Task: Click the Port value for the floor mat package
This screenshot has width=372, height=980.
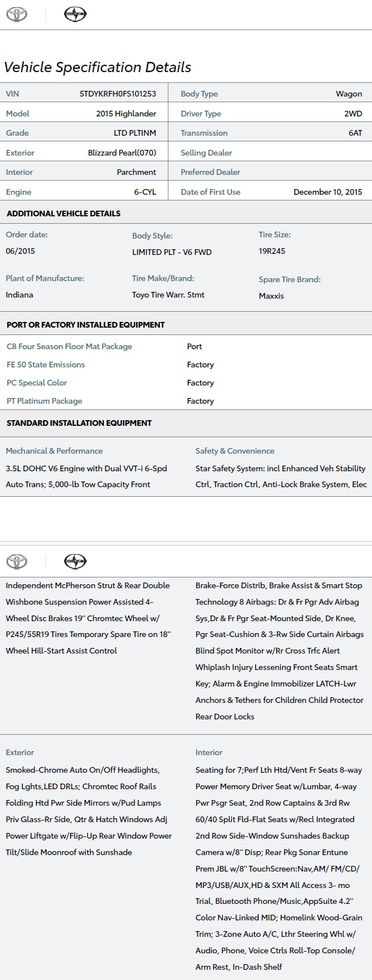Action: (195, 346)
